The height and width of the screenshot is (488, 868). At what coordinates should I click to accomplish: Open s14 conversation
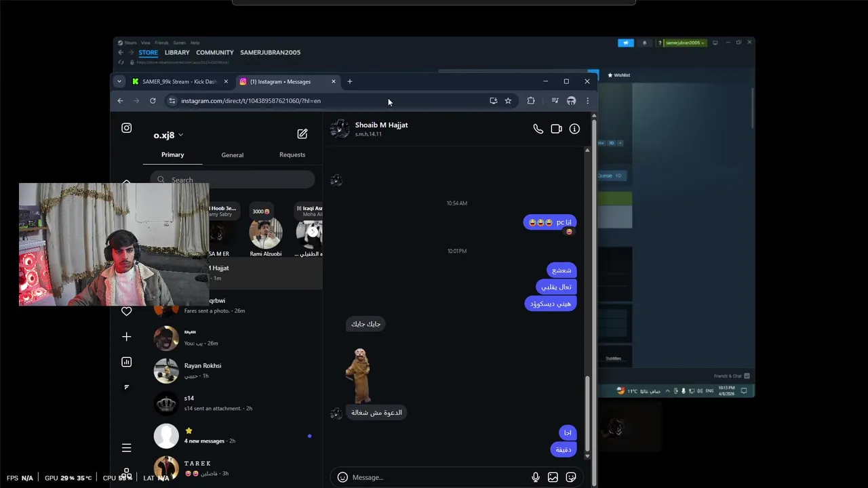(233, 403)
